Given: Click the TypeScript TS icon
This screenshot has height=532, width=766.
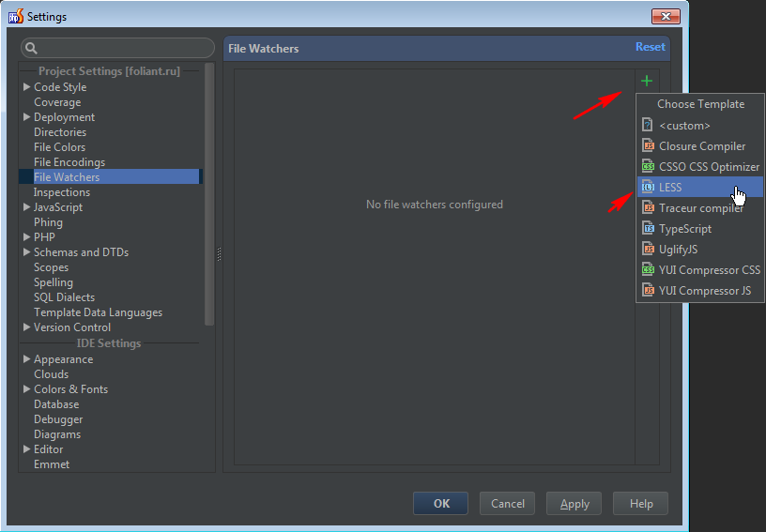Looking at the screenshot, I should [x=648, y=228].
